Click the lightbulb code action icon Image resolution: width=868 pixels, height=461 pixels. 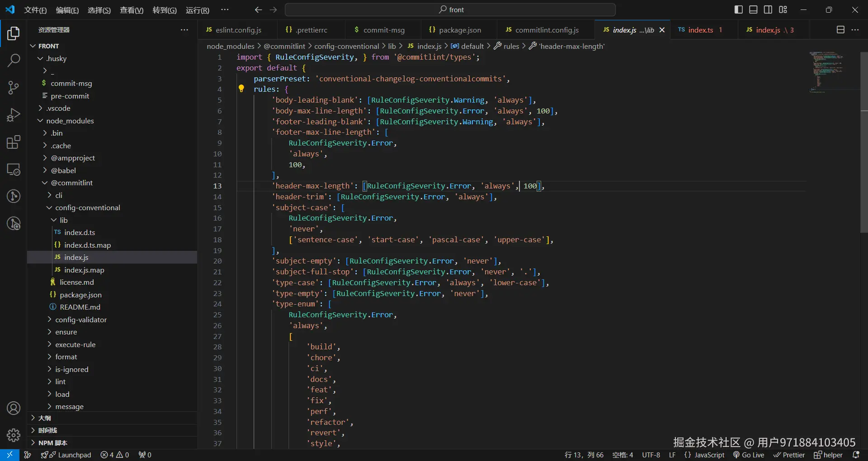point(241,89)
